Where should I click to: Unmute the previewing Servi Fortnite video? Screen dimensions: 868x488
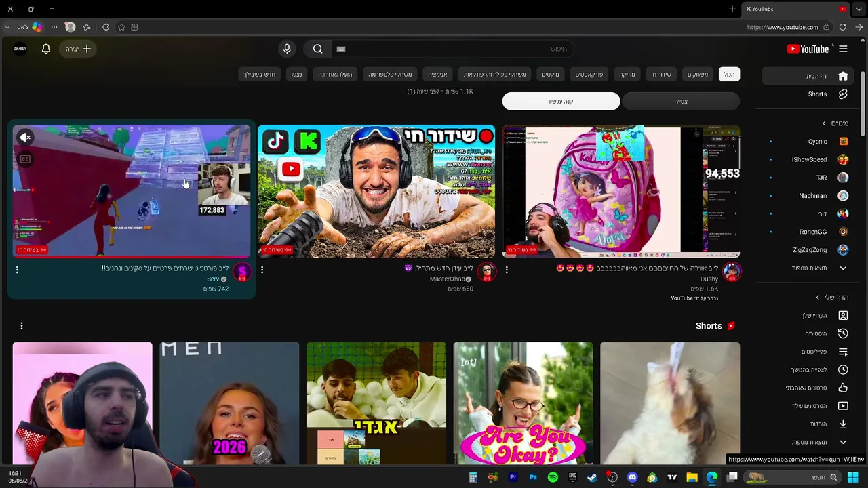(x=25, y=138)
